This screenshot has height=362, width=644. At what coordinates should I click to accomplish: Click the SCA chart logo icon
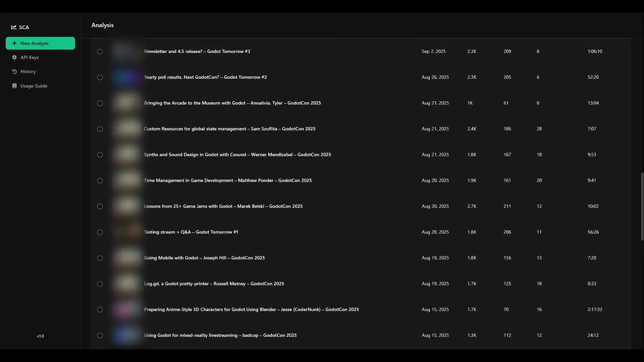pos(14,27)
